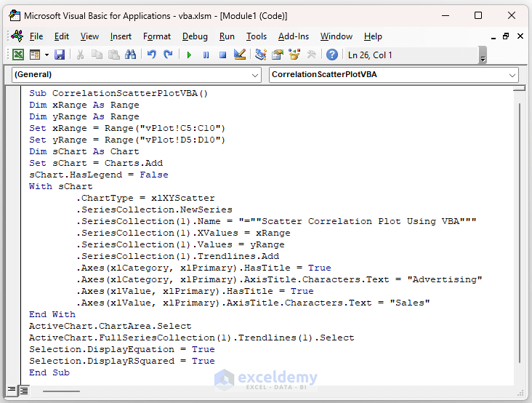This screenshot has height=403, width=532.
Task: Open the File menu
Action: (x=36, y=36)
